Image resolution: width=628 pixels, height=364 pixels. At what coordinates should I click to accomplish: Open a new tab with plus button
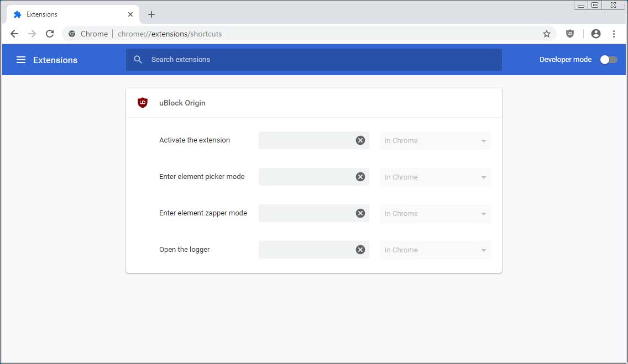(x=151, y=14)
